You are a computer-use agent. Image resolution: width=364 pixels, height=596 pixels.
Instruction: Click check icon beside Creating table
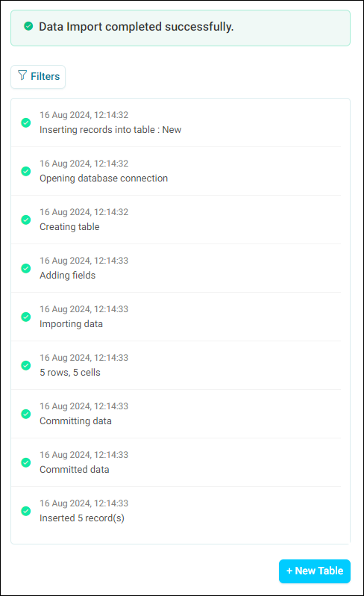coord(26,220)
